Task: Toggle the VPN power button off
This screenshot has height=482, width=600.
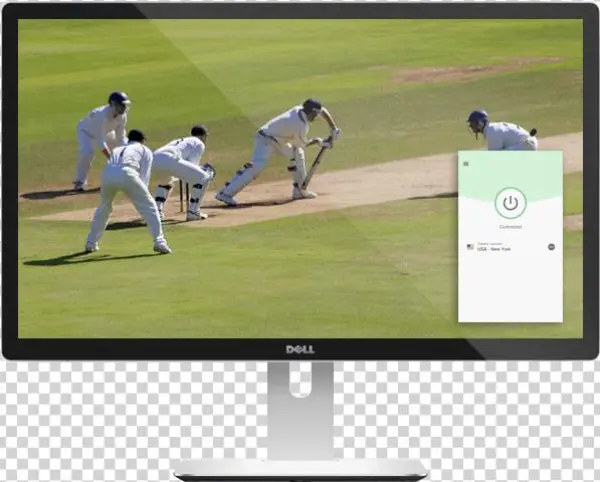Action: coord(510,203)
